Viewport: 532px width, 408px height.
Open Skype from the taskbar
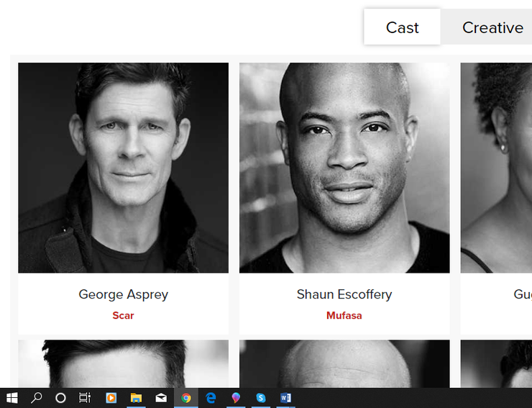tap(260, 397)
